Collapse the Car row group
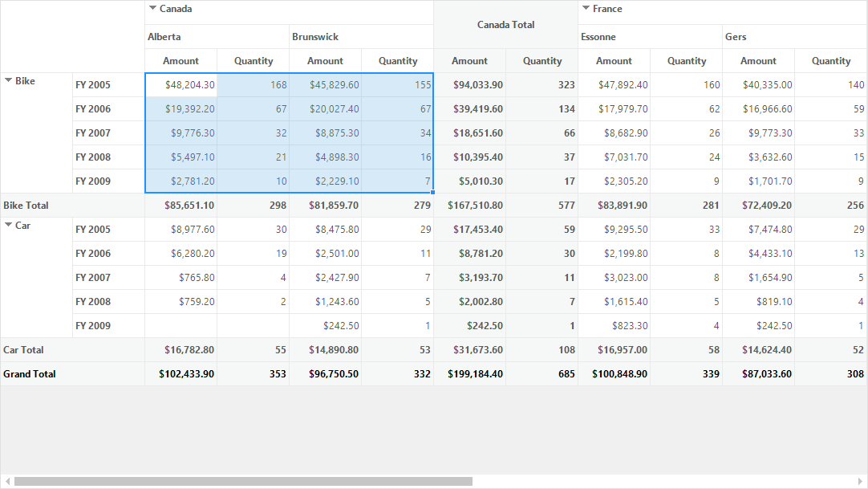 click(8, 225)
